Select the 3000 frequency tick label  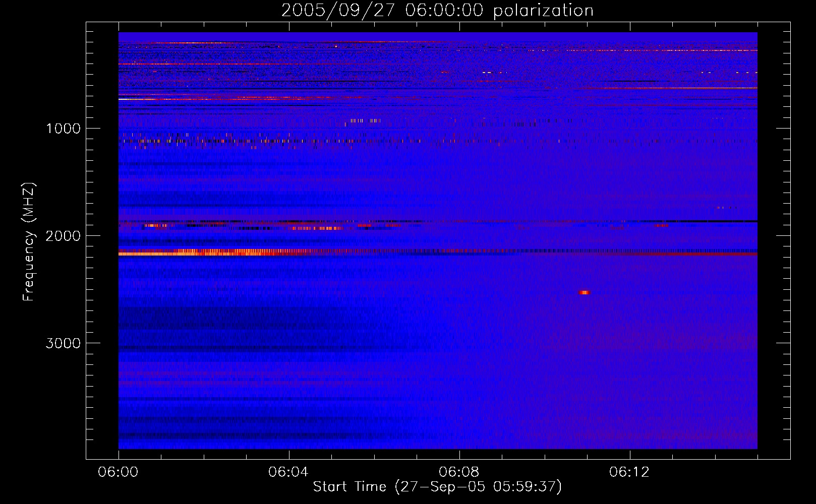tap(63, 343)
